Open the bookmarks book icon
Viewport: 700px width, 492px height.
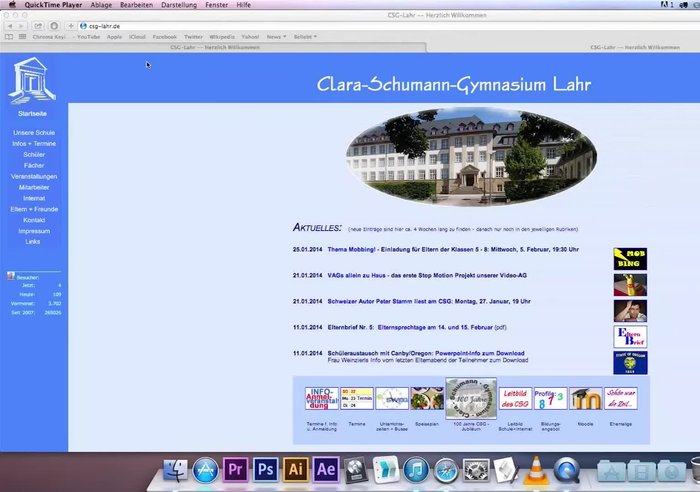9,36
